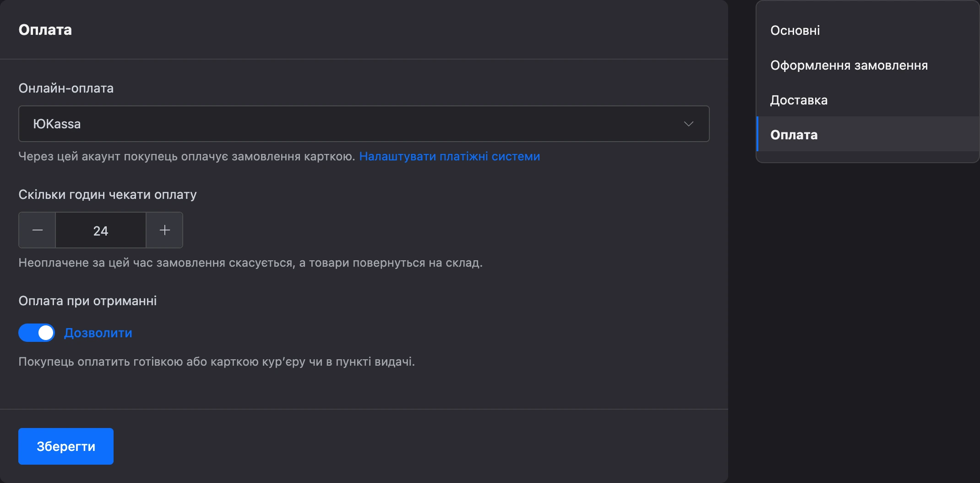This screenshot has width=980, height=483.
Task: Click the Через цей акаунт hint text
Action: click(x=187, y=156)
